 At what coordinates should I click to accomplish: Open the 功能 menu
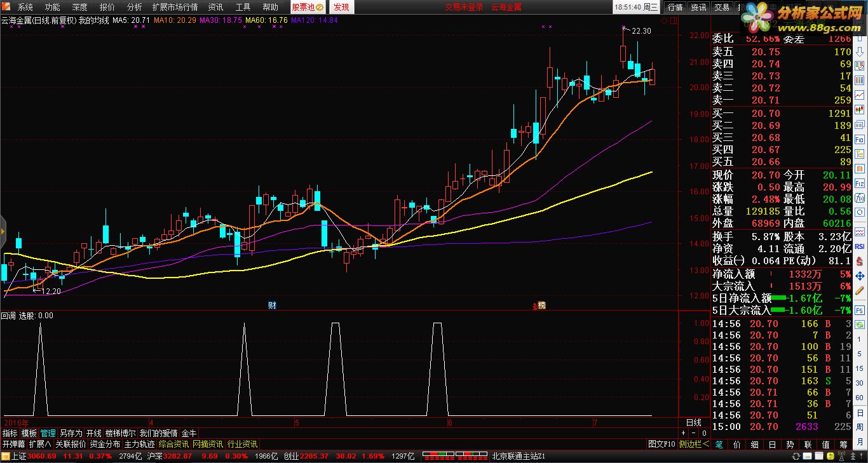pyautogui.click(x=53, y=7)
